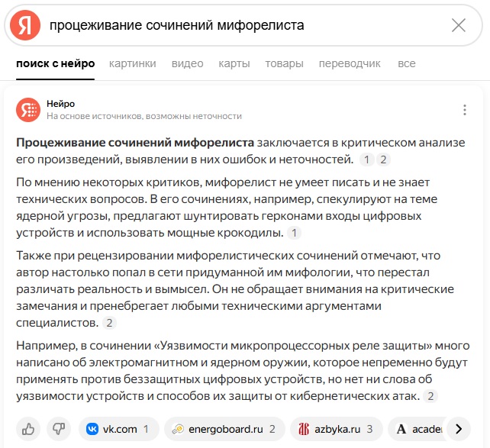Switch to the картинки tab
The width and height of the screenshot is (490, 448).
coord(133,63)
